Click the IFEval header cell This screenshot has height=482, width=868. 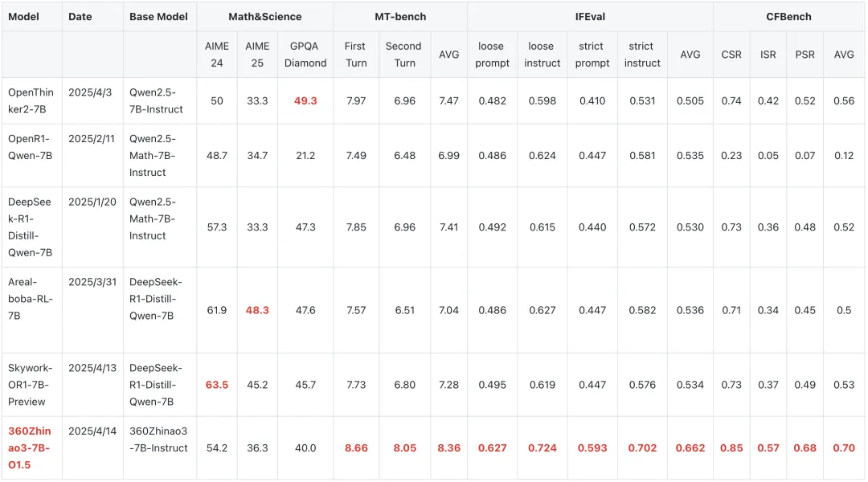589,16
